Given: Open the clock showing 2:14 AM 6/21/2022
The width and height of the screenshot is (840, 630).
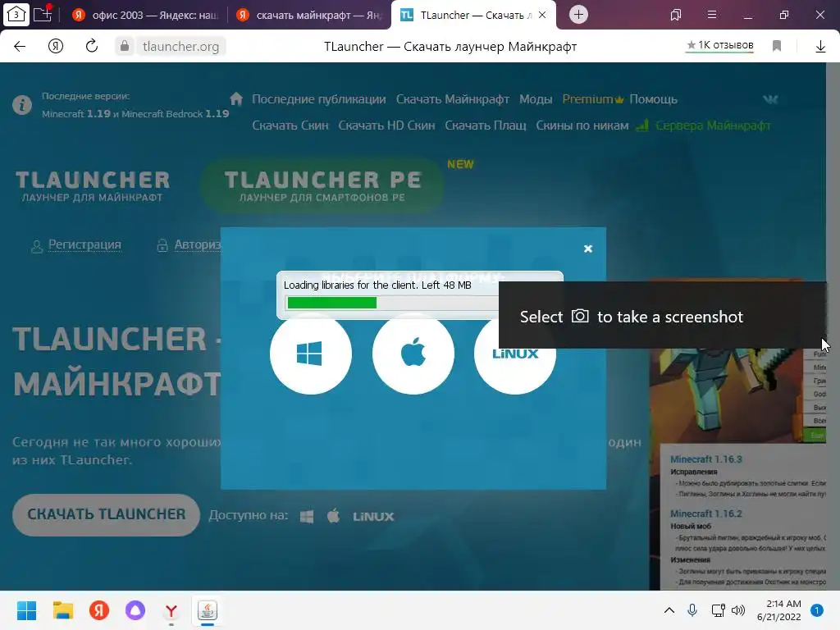Looking at the screenshot, I should [779, 610].
